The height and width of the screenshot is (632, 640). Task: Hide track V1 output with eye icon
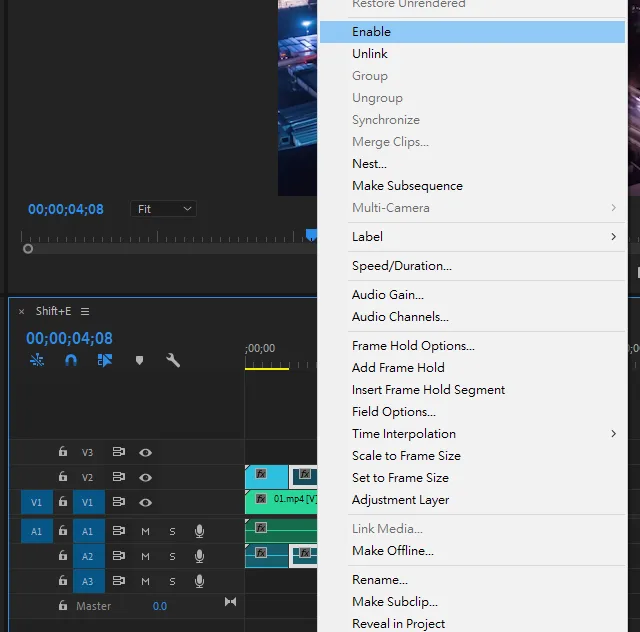145,503
